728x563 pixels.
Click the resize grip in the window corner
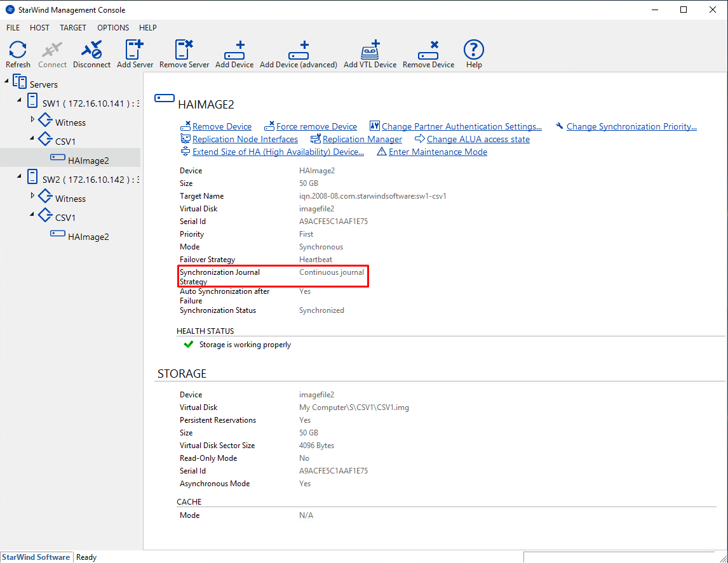723,558
